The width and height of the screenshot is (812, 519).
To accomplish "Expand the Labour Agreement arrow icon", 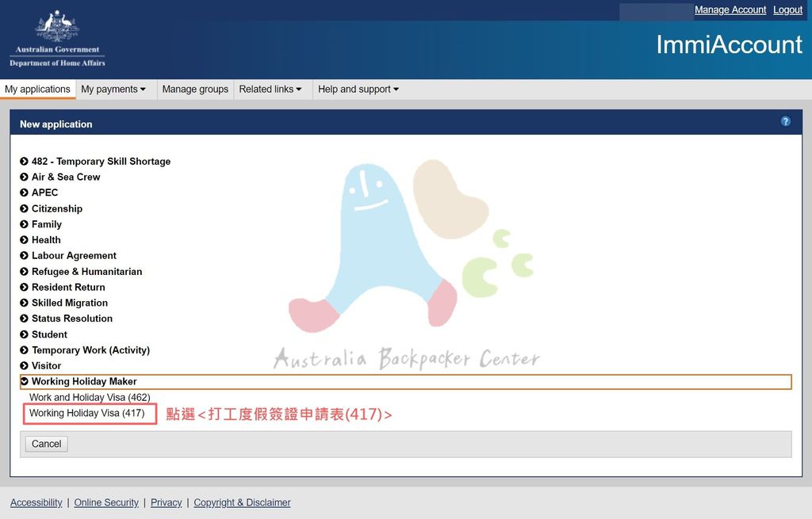I will tap(24, 256).
